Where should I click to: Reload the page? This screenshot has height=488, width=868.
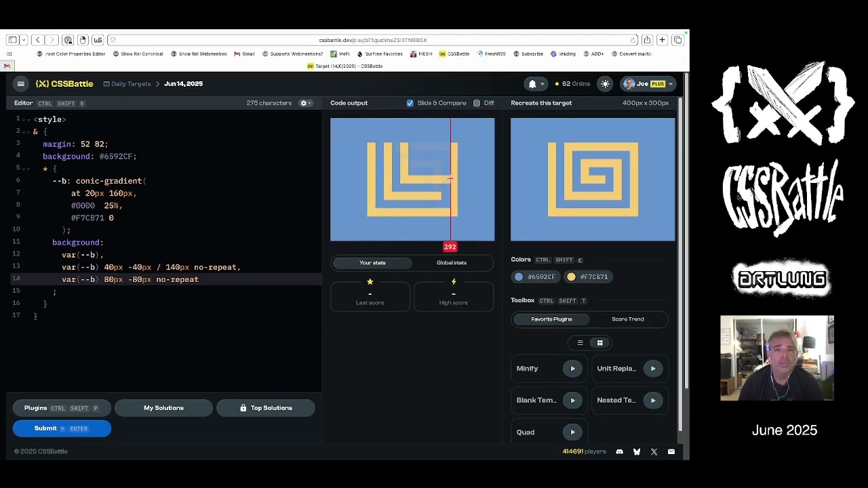tap(633, 40)
